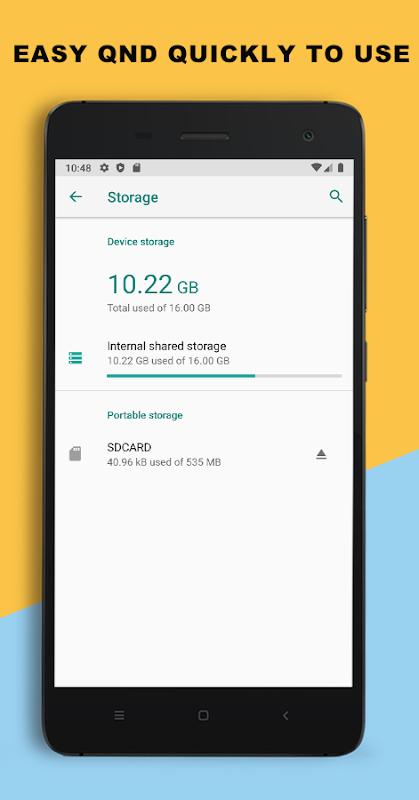This screenshot has height=800, width=419.
Task: Tap the phone's recent apps menu button
Action: (x=119, y=715)
